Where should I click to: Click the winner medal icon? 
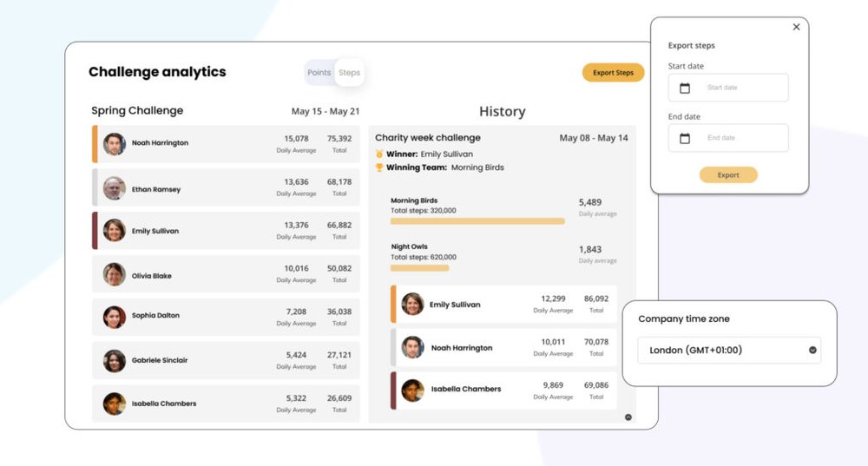[x=379, y=154]
